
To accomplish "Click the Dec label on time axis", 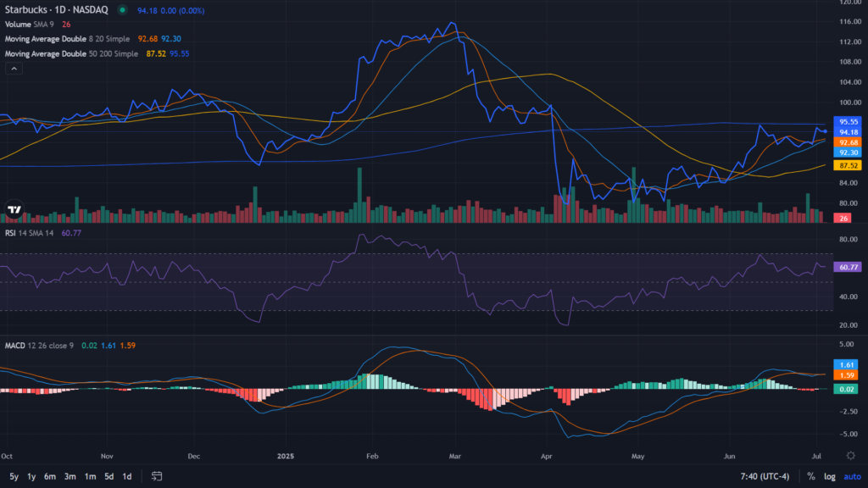I will tap(194, 456).
